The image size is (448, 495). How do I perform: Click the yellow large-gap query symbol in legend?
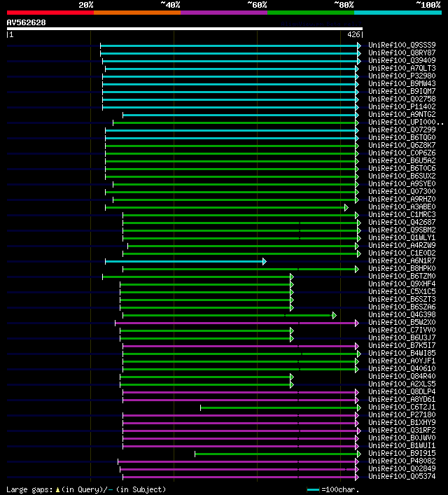pos(57,490)
